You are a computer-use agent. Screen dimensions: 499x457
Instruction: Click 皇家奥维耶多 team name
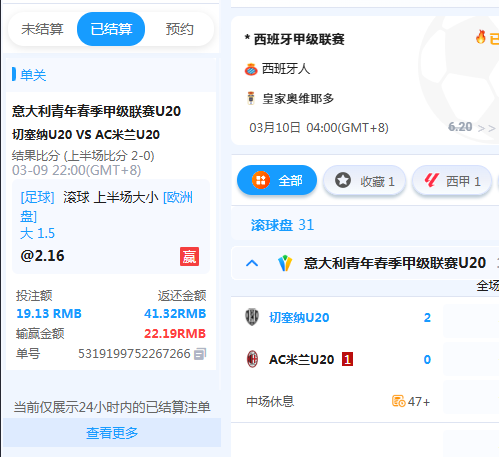click(x=298, y=99)
